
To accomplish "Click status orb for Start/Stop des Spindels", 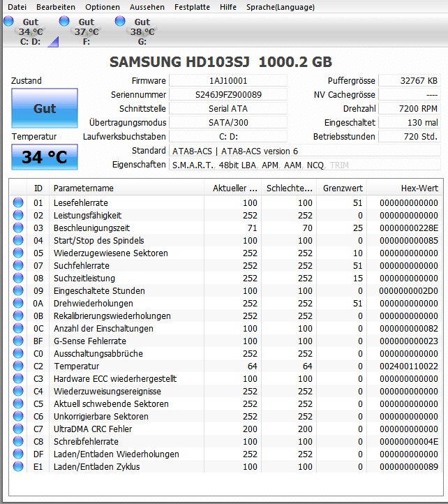I will pyautogui.click(x=18, y=240).
